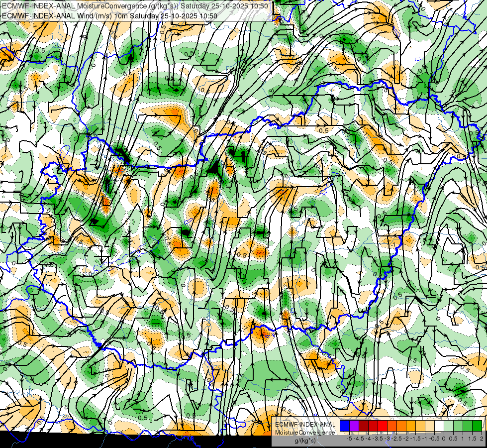Click the blue legend swatch below -5

345,426
